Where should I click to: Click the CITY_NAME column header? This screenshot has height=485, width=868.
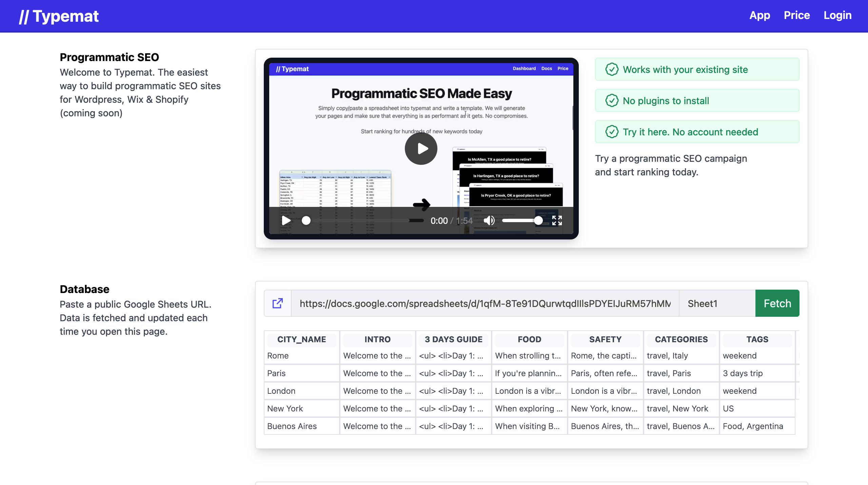(x=301, y=339)
